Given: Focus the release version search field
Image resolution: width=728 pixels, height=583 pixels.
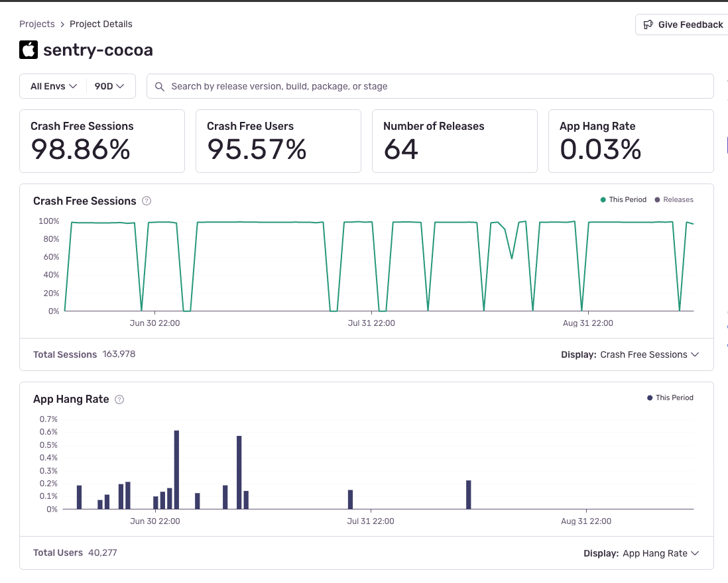Looking at the screenshot, I should click(x=438, y=86).
